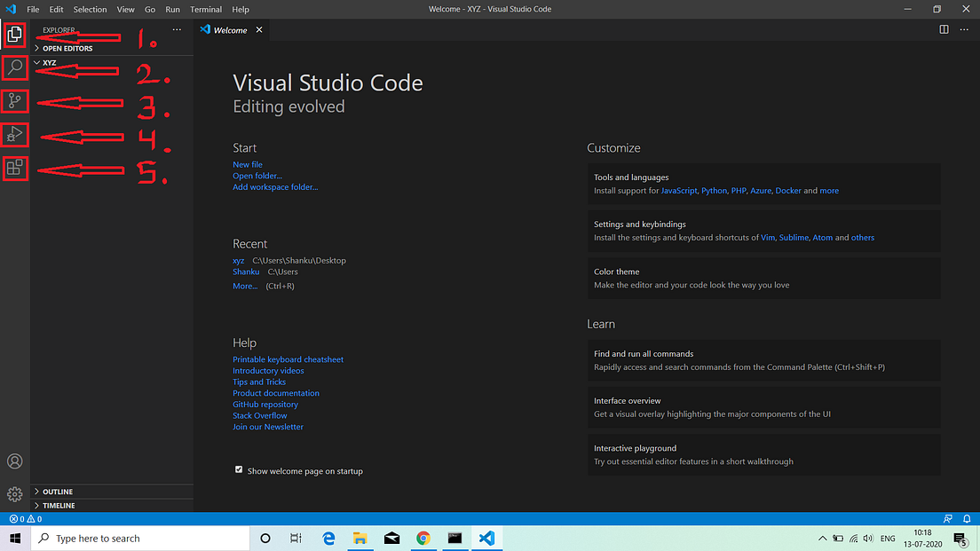Open the Explorer view in activity bar

pyautogui.click(x=15, y=35)
